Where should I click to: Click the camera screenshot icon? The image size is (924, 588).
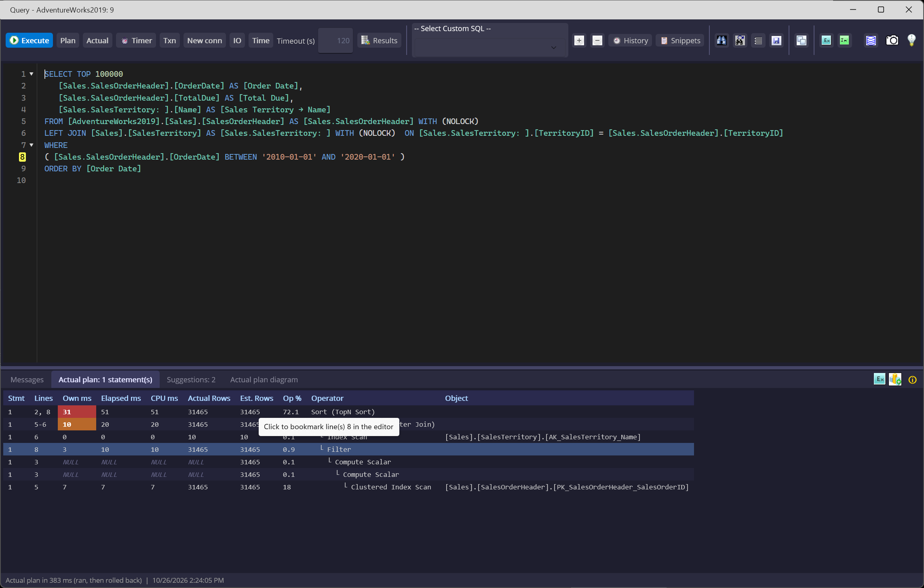(x=892, y=40)
